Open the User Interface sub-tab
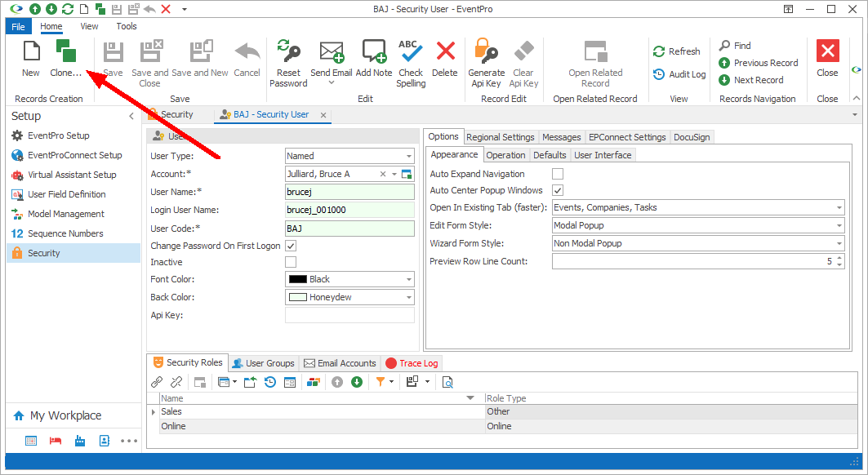 (603, 155)
